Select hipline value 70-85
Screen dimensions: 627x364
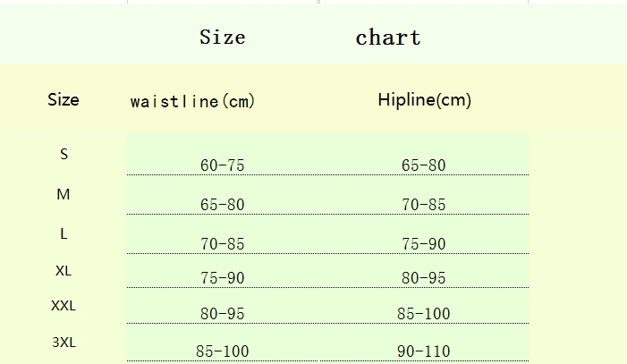(x=423, y=205)
